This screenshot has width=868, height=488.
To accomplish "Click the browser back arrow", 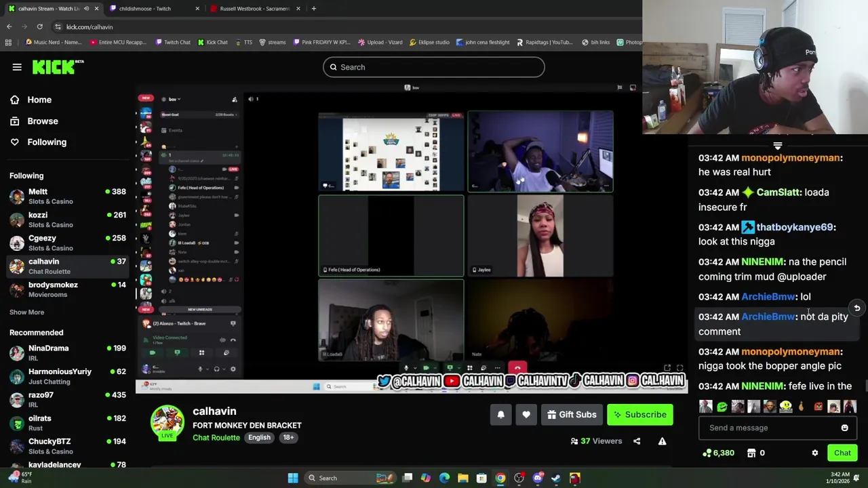I will 9,26.
